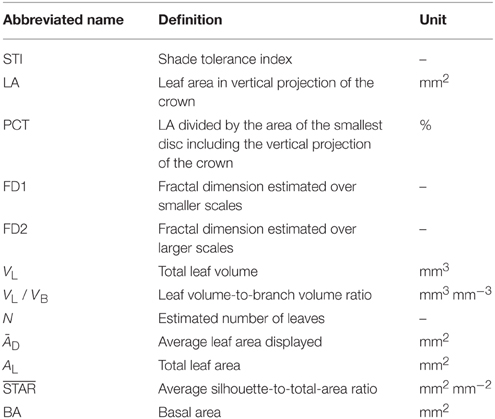Click 'Average silhouette-to-total-area ratio' text

click(268, 389)
